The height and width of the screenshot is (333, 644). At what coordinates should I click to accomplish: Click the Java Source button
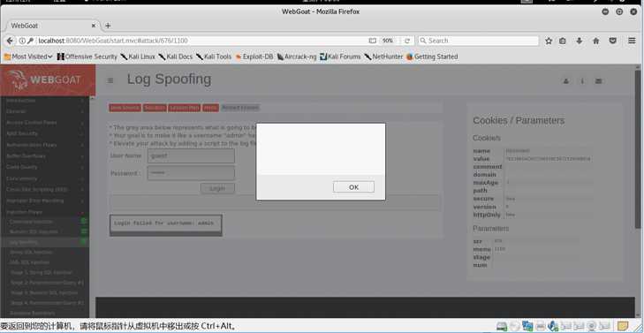point(125,108)
